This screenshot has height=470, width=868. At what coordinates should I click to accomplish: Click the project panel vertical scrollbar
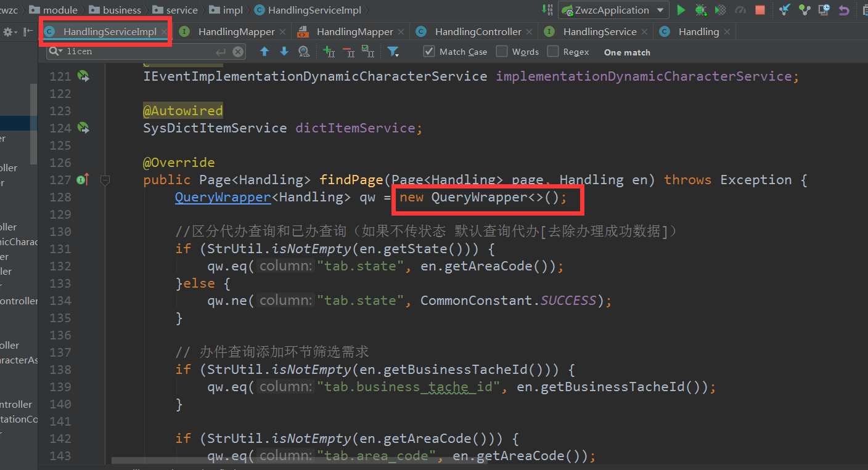[34, 123]
